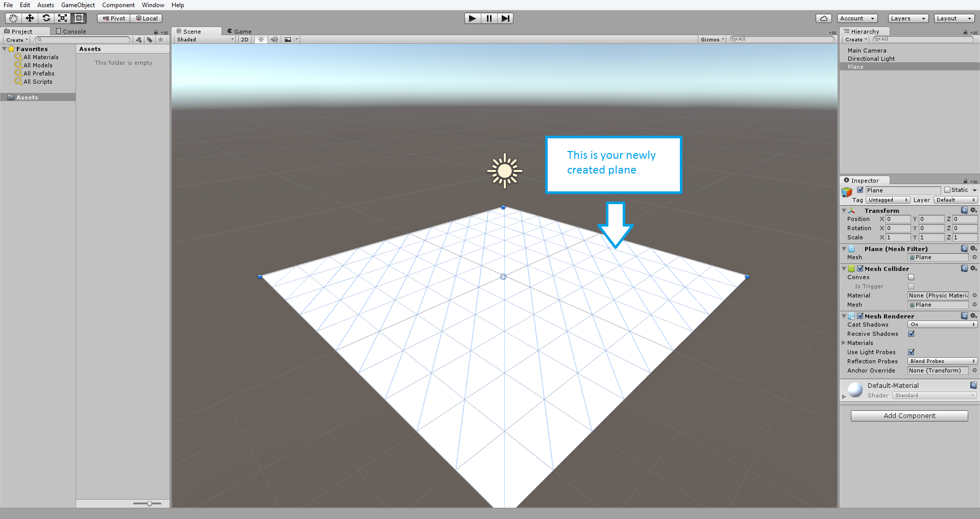Select the Rotate tool

coord(46,18)
